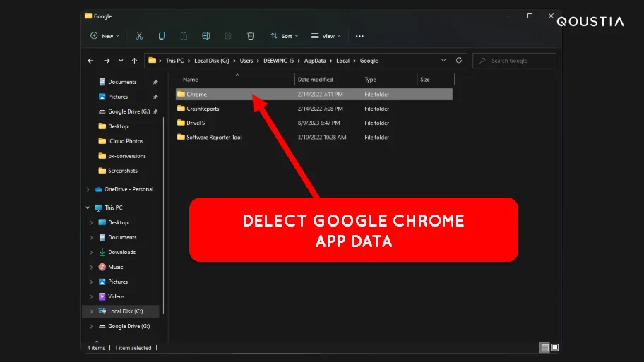This screenshot has width=644, height=362.
Task: Expand the OneDrive - Personal node
Action: [88, 189]
